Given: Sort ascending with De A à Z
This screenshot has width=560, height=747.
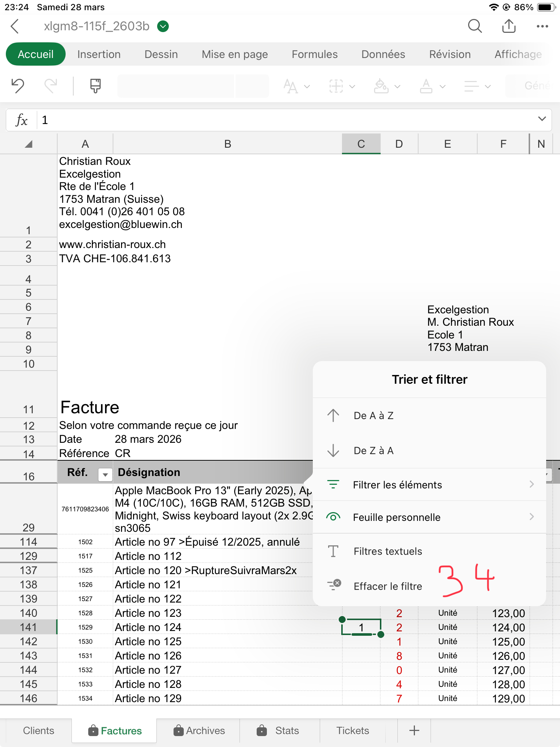Looking at the screenshot, I should click(x=373, y=415).
